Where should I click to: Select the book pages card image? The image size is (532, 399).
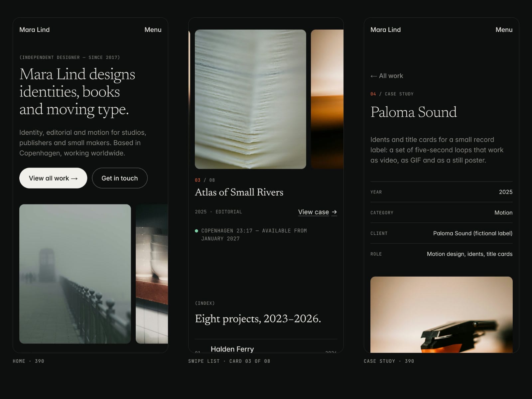point(250,99)
